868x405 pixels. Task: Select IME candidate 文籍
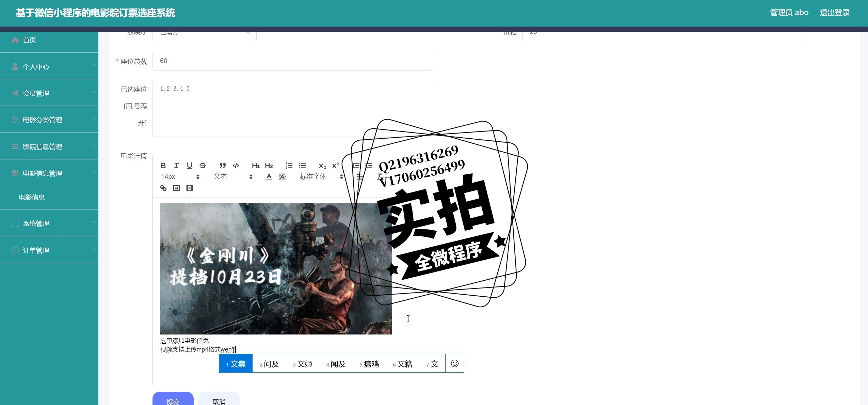[402, 364]
